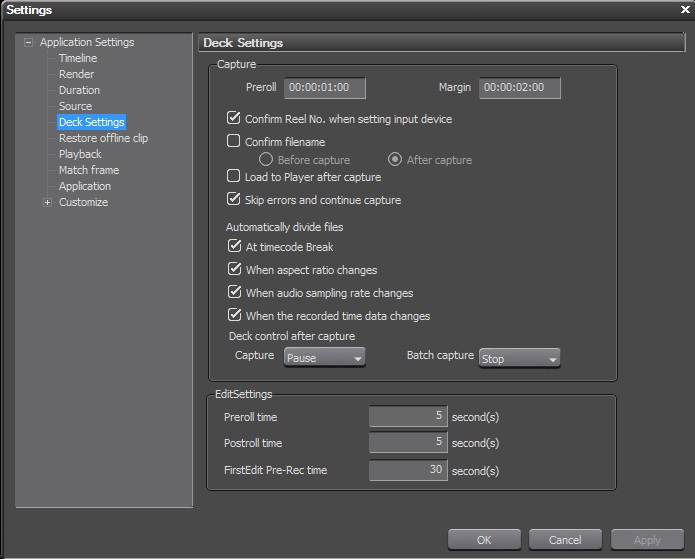Select Application Settings root label
The height and width of the screenshot is (559, 695).
pos(87,42)
